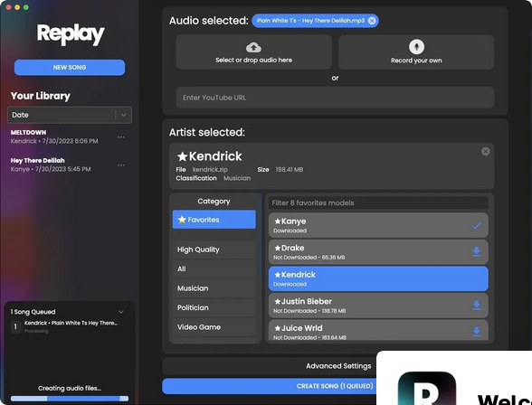Click the Creating audio files progress bar
The image size is (532, 405).
(70, 399)
